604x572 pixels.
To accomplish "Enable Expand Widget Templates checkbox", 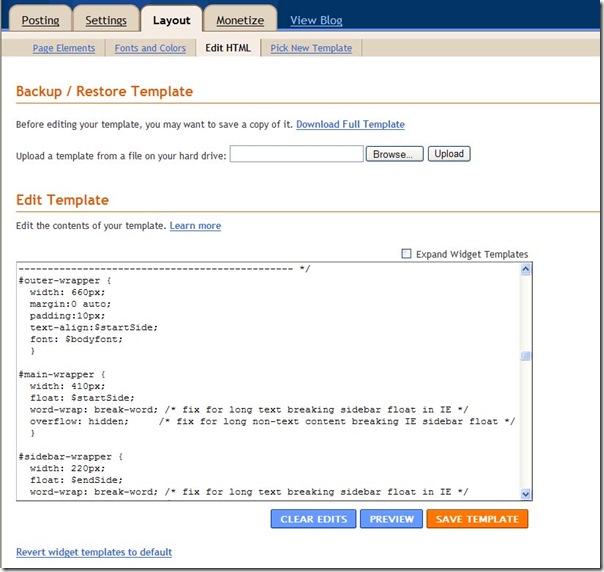I will pos(406,253).
